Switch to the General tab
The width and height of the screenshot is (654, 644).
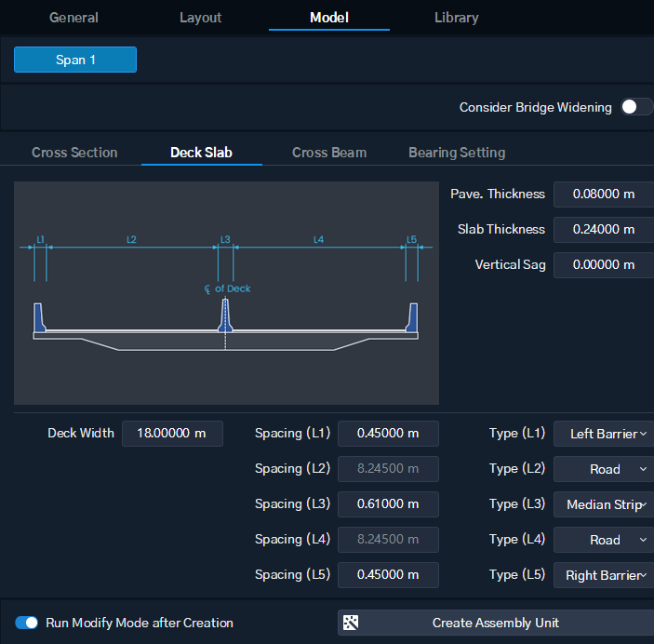(x=73, y=18)
